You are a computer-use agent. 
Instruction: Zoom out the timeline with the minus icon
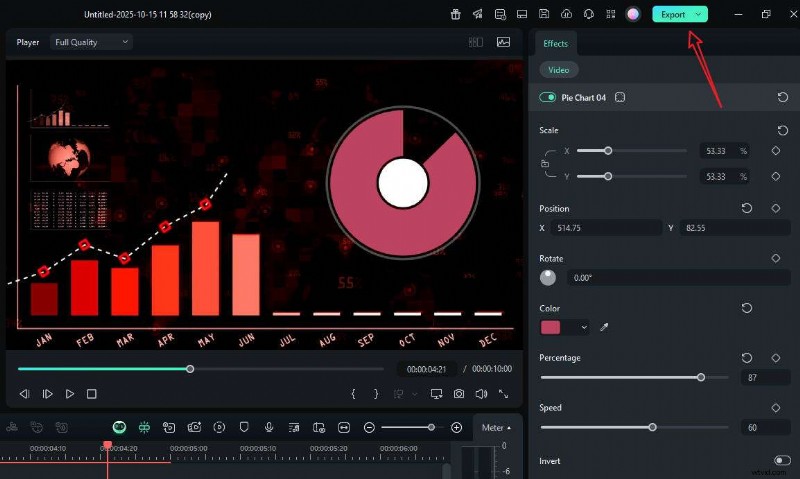[369, 427]
